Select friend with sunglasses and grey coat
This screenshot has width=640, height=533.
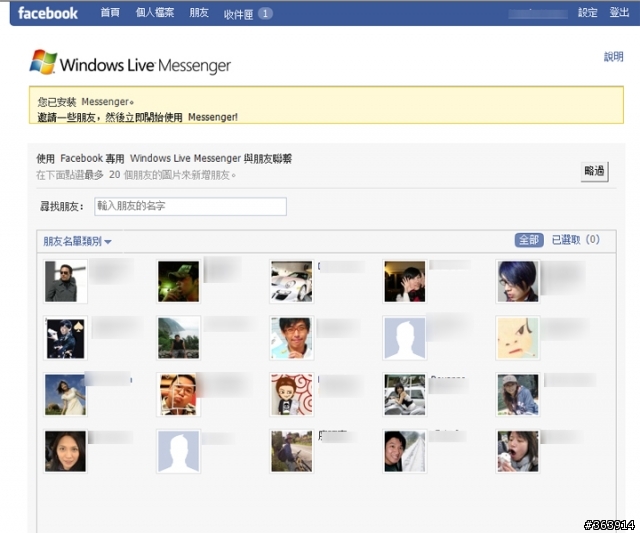(65, 281)
